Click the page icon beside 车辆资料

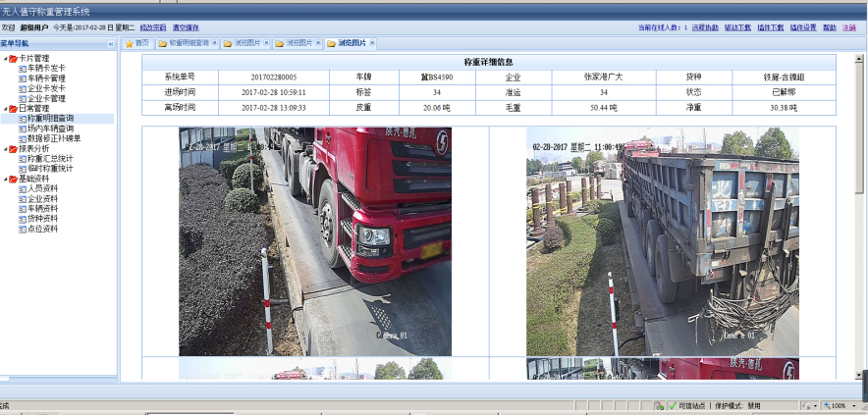[x=23, y=209]
